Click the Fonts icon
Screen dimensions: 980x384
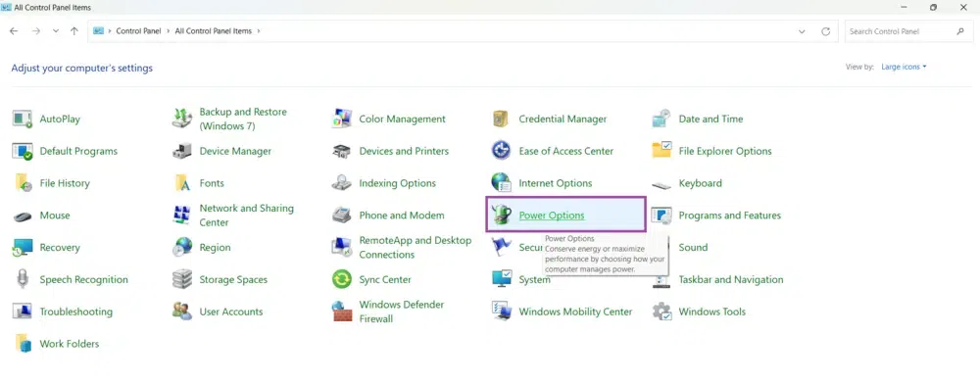182,183
